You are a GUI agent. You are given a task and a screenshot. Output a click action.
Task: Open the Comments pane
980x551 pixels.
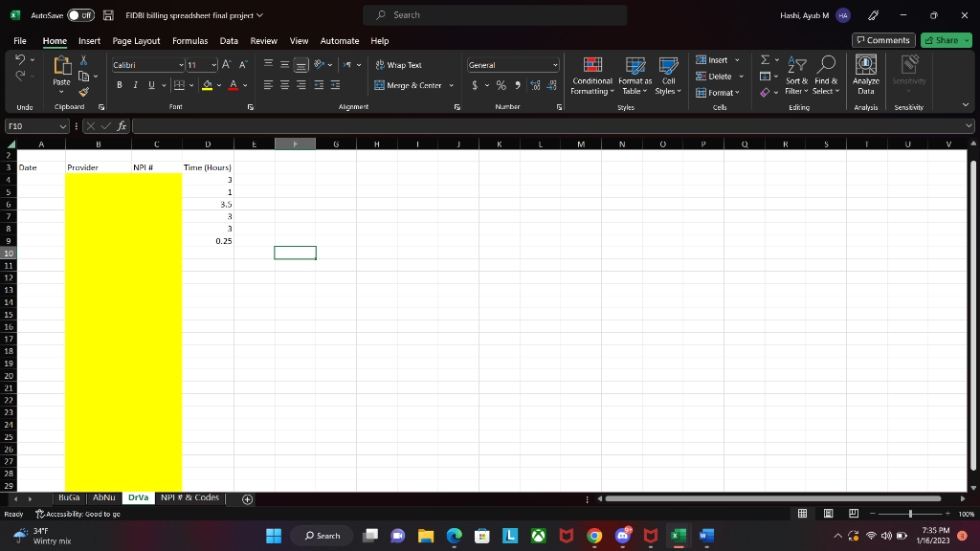coord(883,40)
